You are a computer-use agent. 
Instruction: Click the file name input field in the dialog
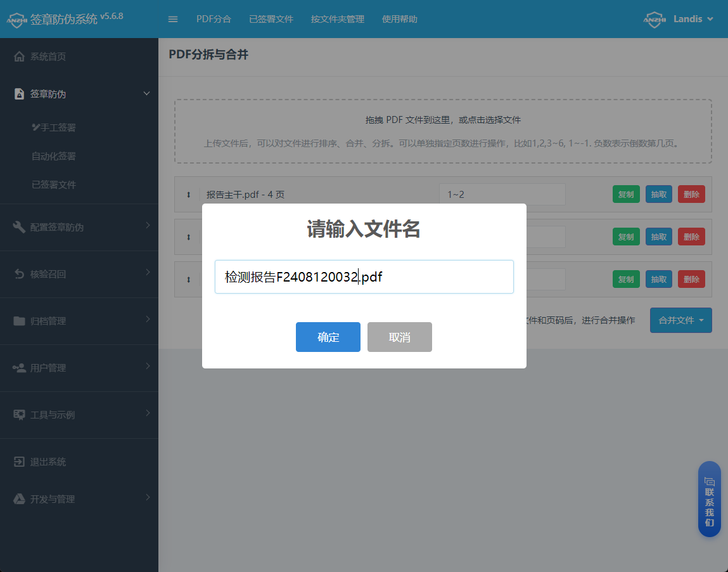tap(364, 277)
